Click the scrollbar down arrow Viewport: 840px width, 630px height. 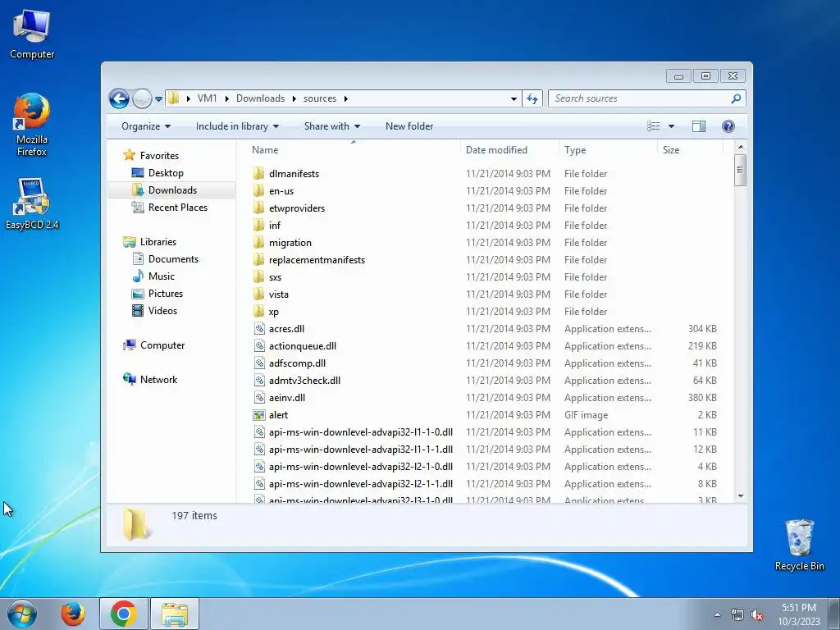point(741,496)
